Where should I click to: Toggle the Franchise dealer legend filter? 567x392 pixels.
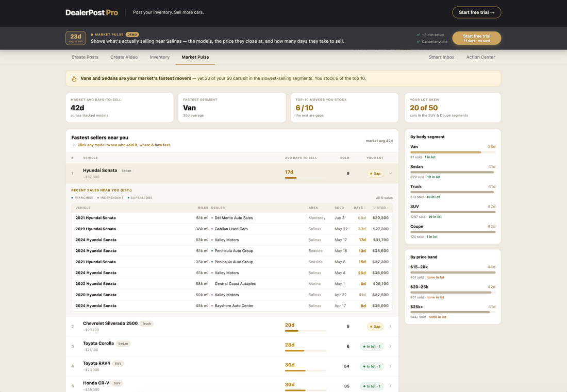click(82, 198)
